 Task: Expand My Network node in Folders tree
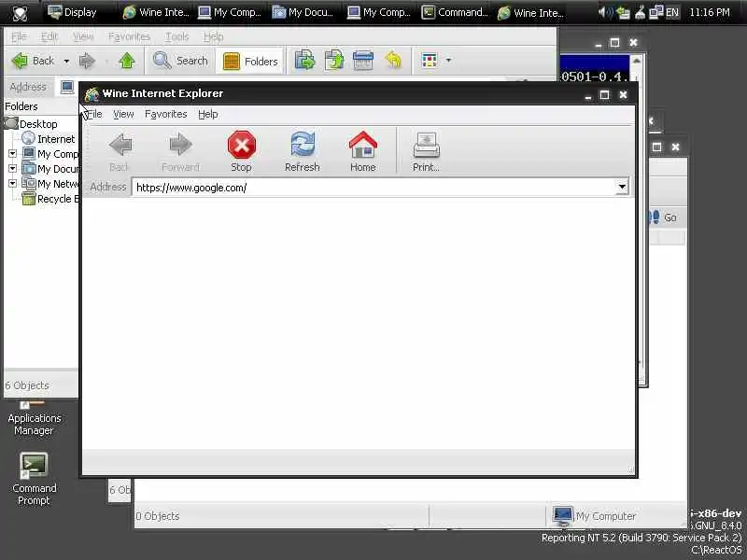point(13,183)
